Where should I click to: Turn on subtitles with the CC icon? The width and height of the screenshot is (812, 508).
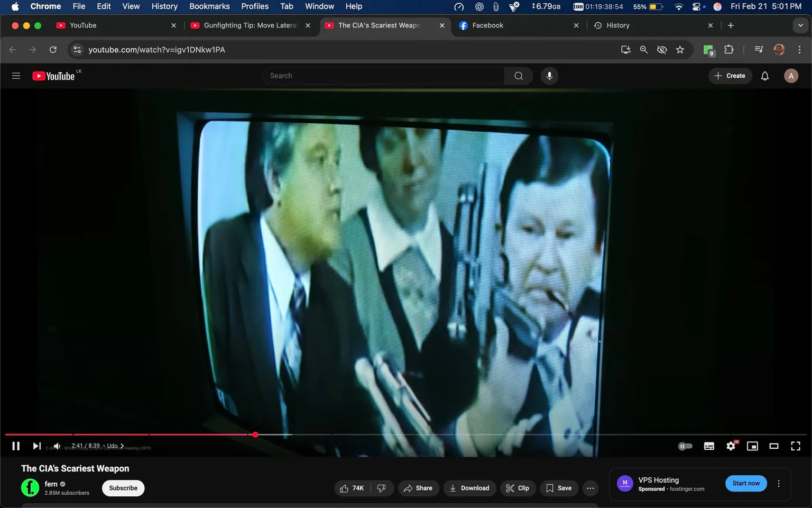coord(709,446)
